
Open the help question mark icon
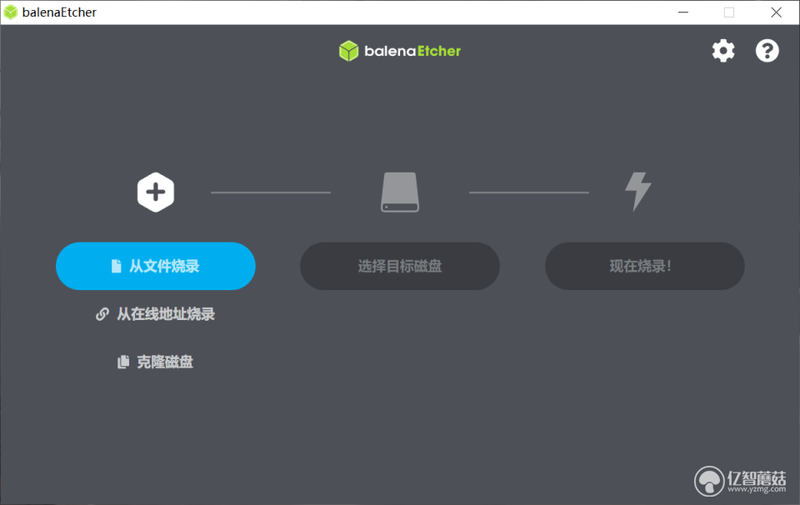(767, 50)
